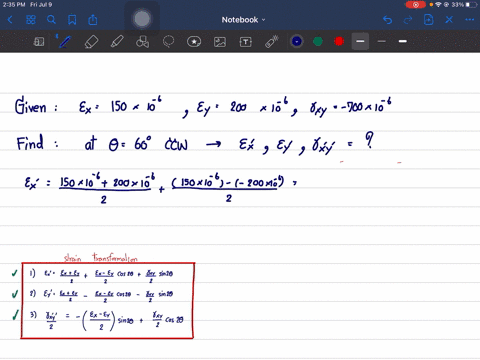Screen dimensions: 480x360
Task: Choose the dark blue pen color
Action: tap(297, 41)
